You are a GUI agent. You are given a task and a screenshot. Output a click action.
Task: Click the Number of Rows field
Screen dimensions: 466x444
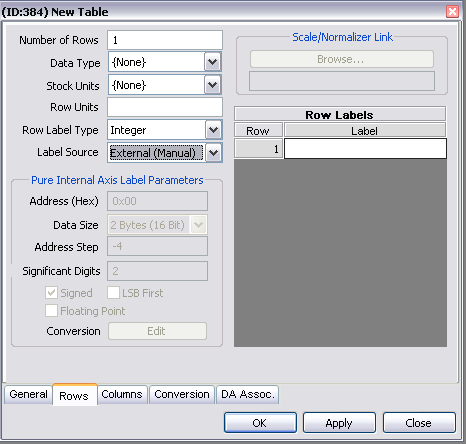point(165,40)
